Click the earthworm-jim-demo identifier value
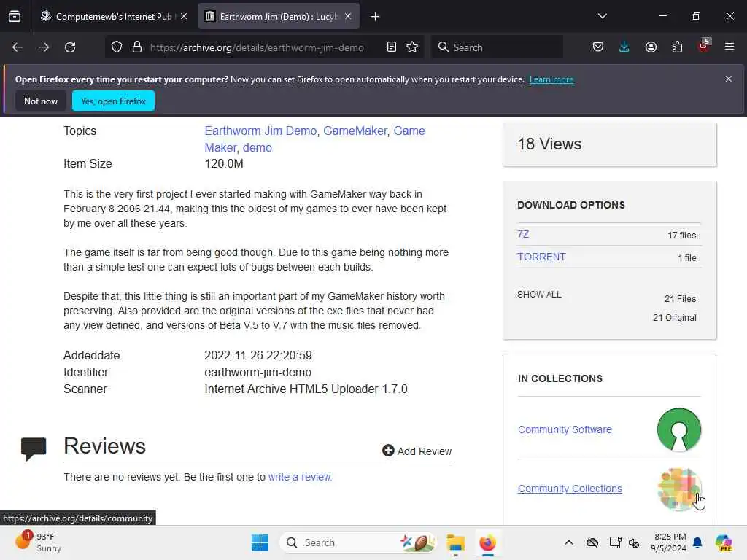 coord(258,372)
